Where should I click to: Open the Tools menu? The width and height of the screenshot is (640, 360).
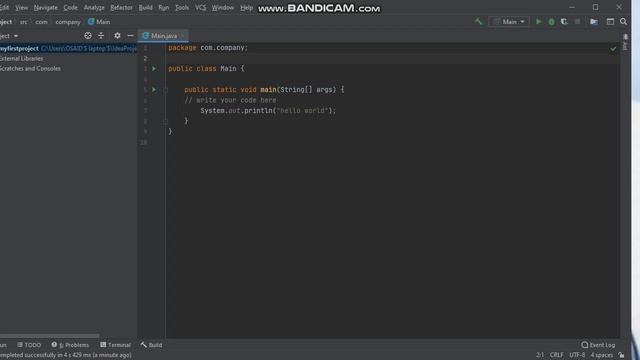coord(182,8)
